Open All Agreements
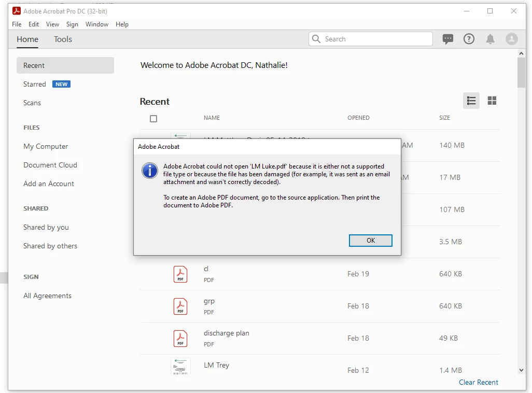The height and width of the screenshot is (393, 532). [48, 296]
